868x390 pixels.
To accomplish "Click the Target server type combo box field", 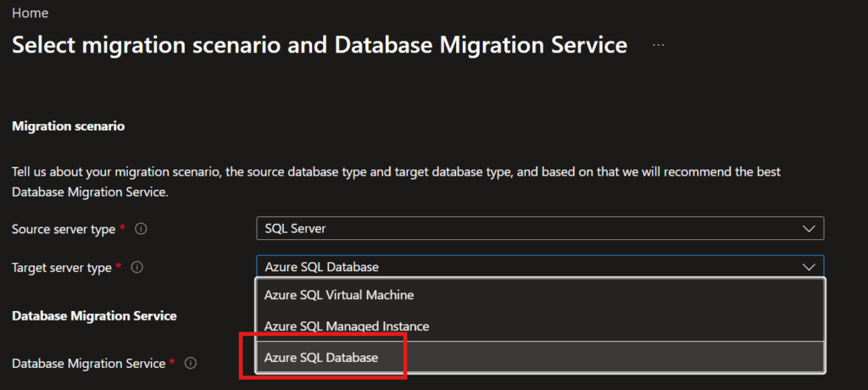I will tap(526, 267).
